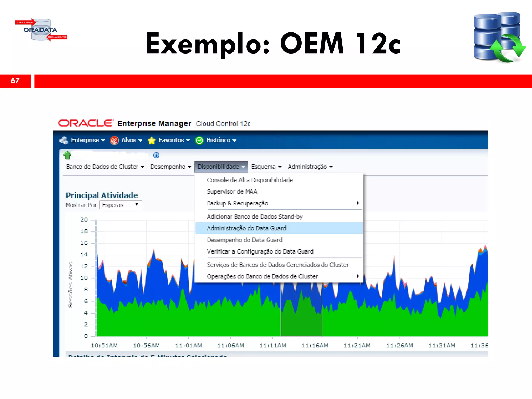This screenshot has height=399, width=532.
Task: Click the 11:26AM time axis label
Action: pos(400,345)
